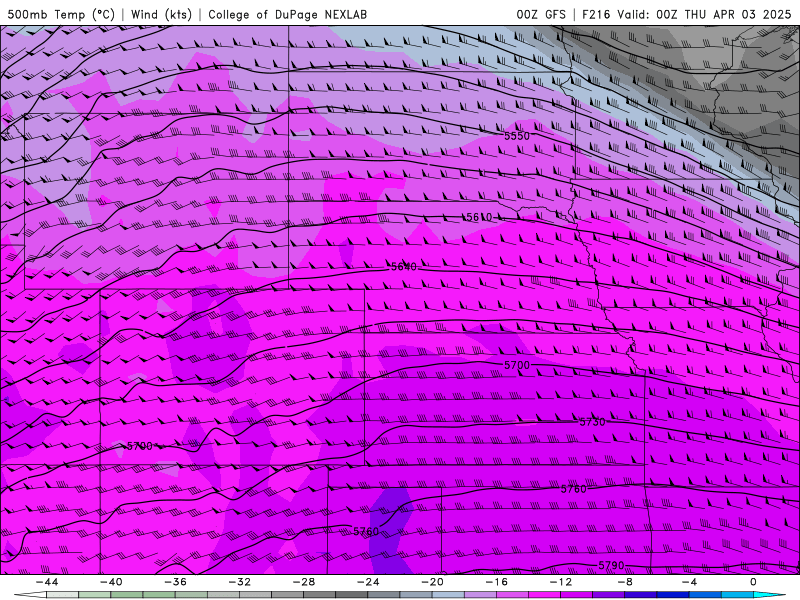The height and width of the screenshot is (600, 800).
Task: Select the 'Wind (kts)' header label
Action: (161, 14)
